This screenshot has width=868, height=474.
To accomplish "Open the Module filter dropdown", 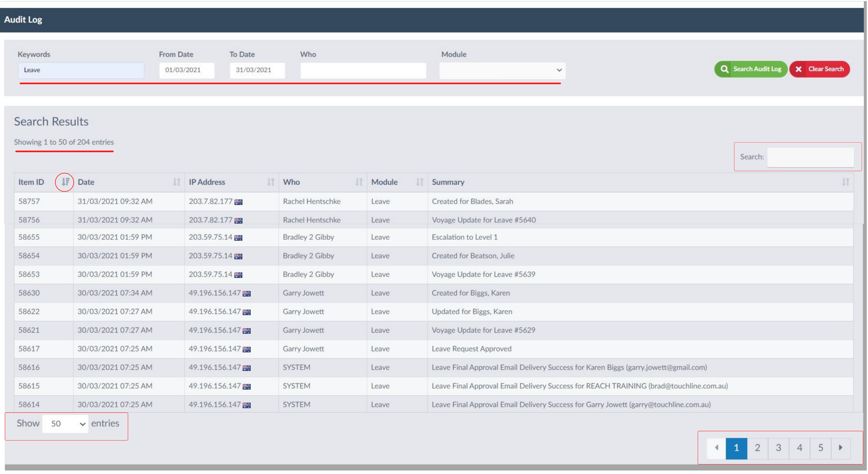I will (502, 70).
